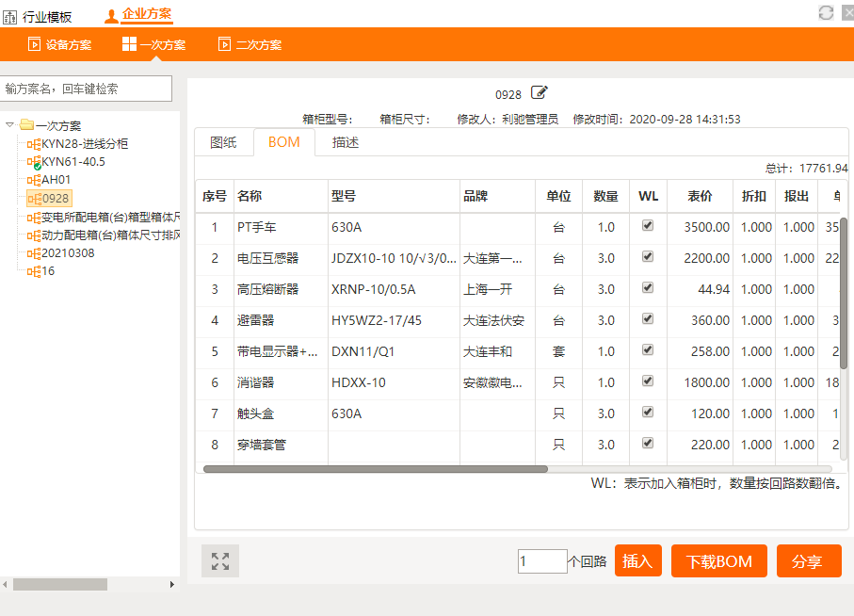Click the BOM table horizontal scrollbar
The height and width of the screenshot is (616, 854).
(376, 469)
